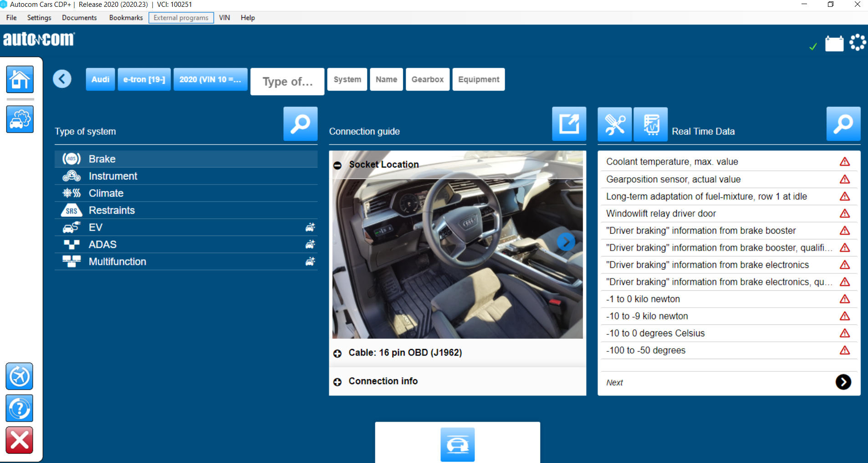Expand the Cable: 16 pin OBD (J1962) section
Viewport: 868px width, 463px height.
337,353
